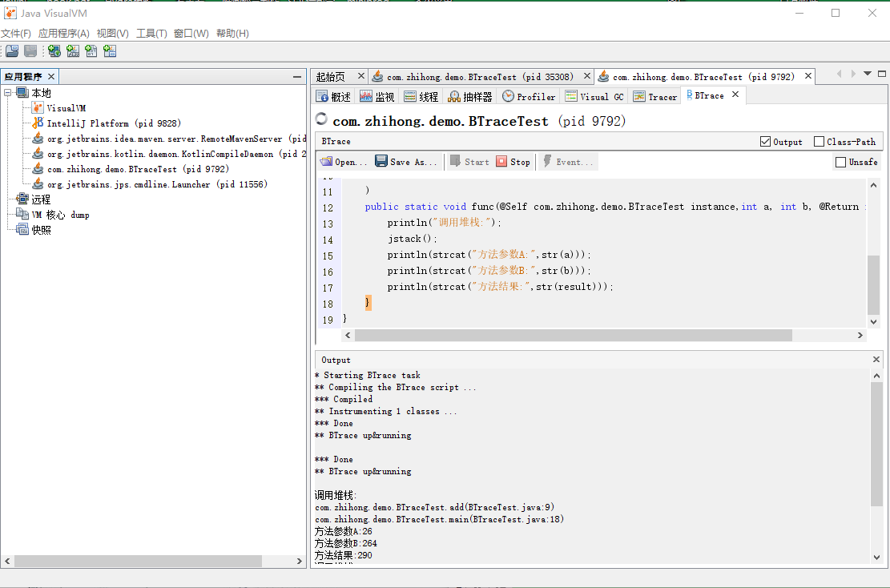Open the 监视 monitor subtab
The height and width of the screenshot is (588, 890).
(377, 96)
